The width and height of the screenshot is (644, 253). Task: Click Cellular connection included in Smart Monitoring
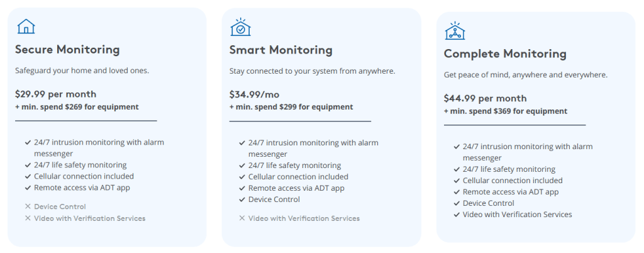(298, 177)
